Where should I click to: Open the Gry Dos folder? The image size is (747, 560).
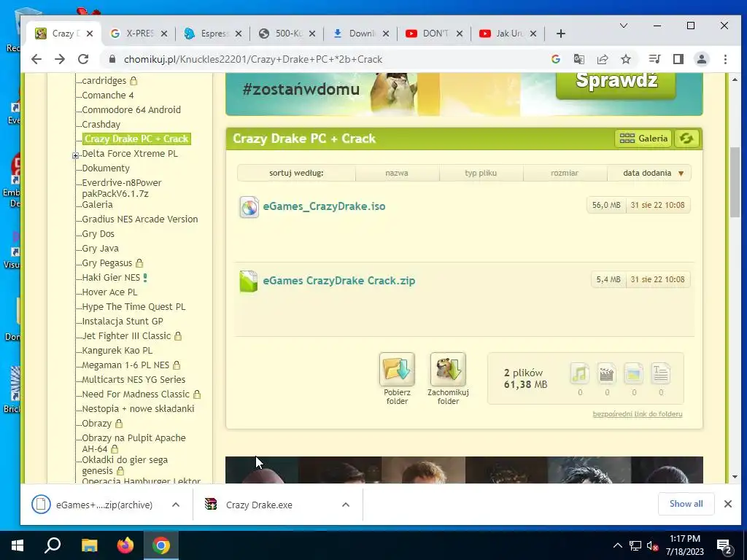(x=98, y=234)
